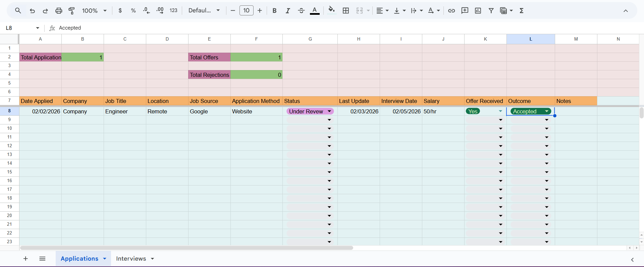Toggle bold formatting
The image size is (644, 267).
point(274,11)
